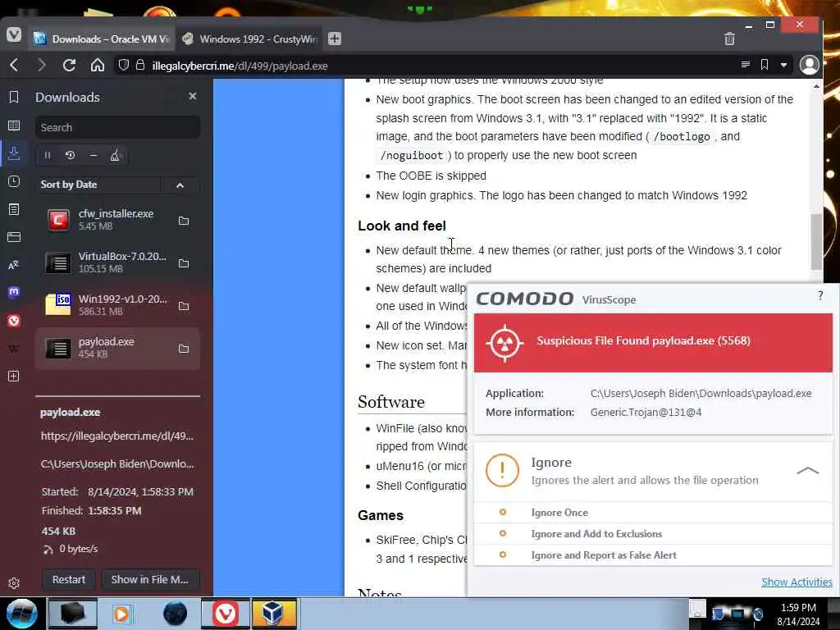Screen dimensions: 840x630
Task: Add a new web panel
Action: (14, 376)
